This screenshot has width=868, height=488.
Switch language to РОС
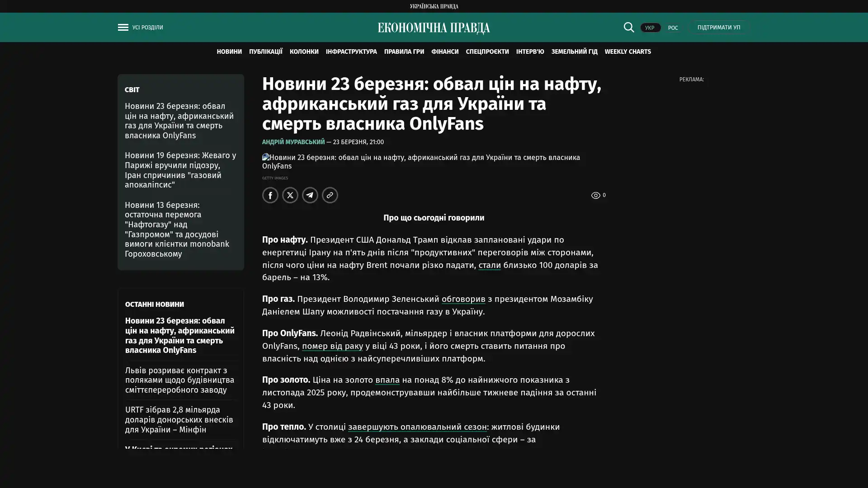coord(673,28)
